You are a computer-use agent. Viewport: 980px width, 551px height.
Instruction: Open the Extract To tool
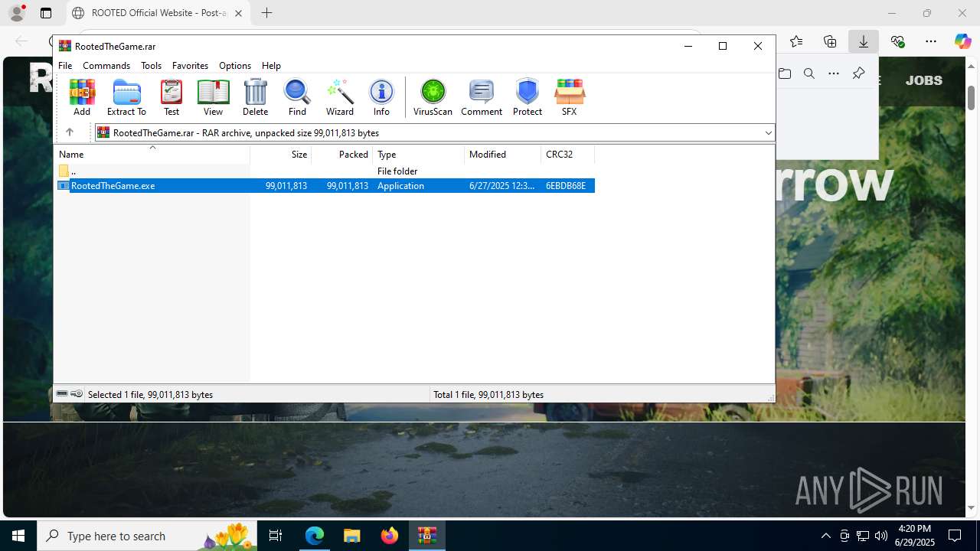pos(126,97)
